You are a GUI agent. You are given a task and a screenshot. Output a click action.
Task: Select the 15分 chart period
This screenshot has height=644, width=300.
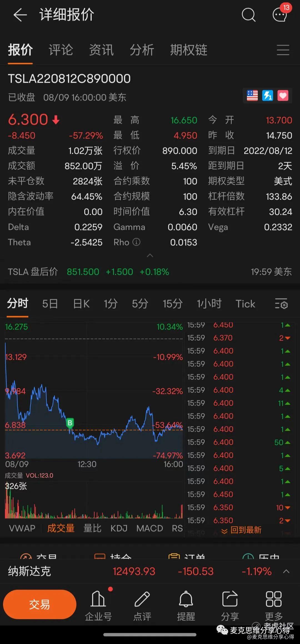[x=172, y=304]
